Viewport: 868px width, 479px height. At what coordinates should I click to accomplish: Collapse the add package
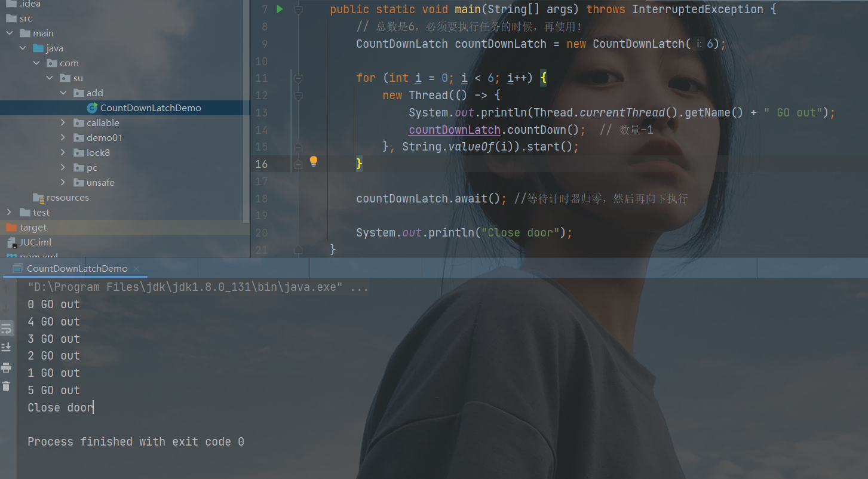click(63, 93)
